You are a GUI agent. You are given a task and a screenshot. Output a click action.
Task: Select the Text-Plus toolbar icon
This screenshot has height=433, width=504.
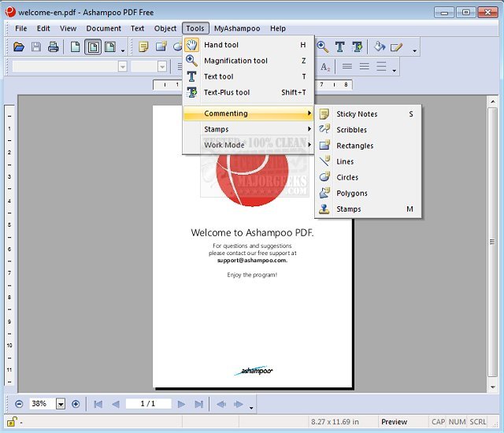tap(357, 47)
